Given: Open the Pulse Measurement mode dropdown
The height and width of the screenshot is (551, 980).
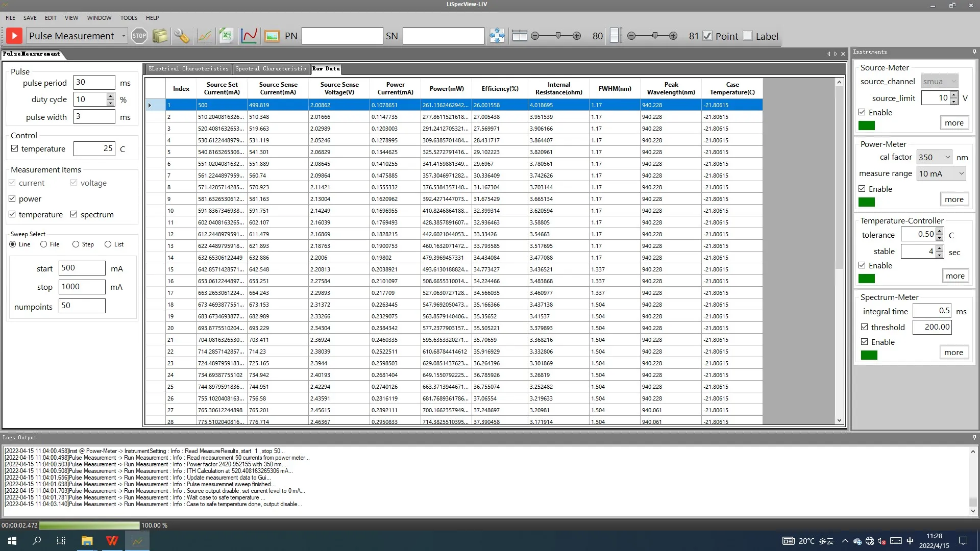Looking at the screenshot, I should (x=124, y=36).
